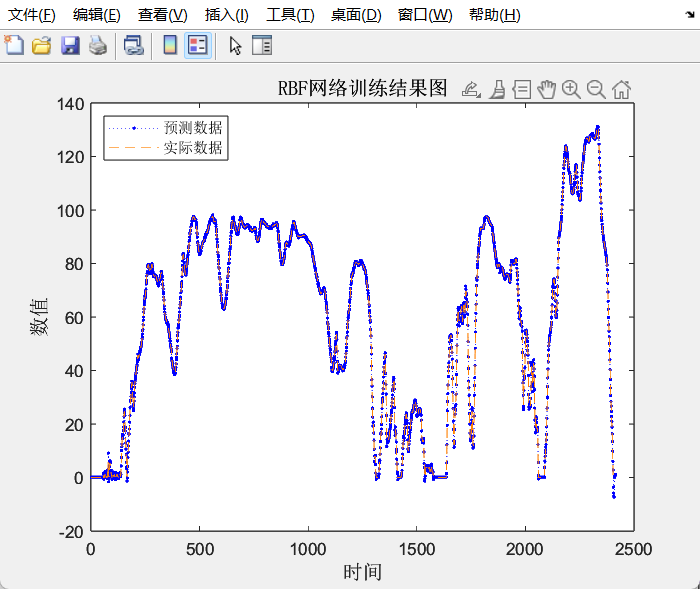
Task: Open the Property Inspector panel icon
Action: click(x=261, y=45)
